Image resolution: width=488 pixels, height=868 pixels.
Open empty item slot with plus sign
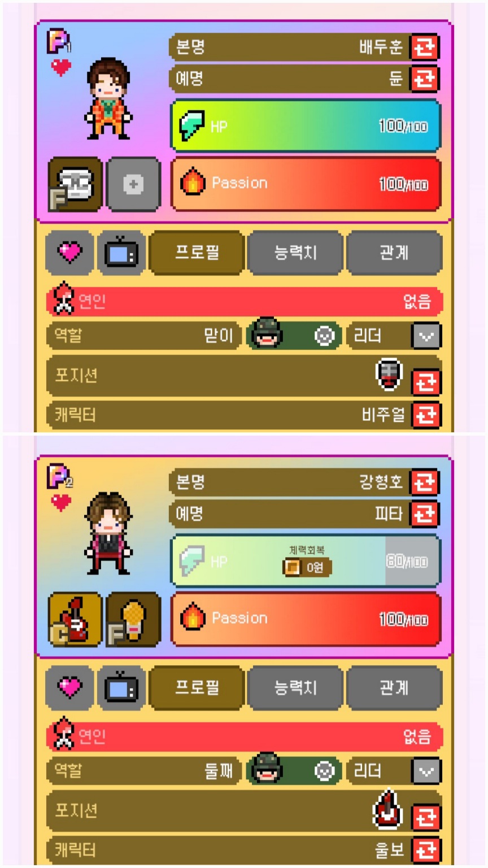click(x=133, y=184)
